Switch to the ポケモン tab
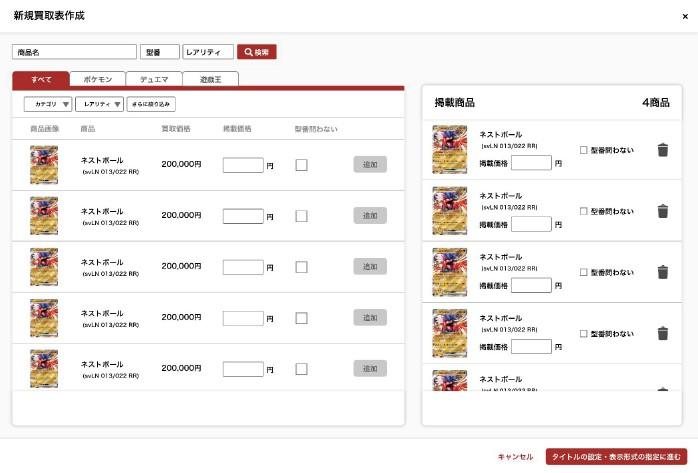 (98, 79)
